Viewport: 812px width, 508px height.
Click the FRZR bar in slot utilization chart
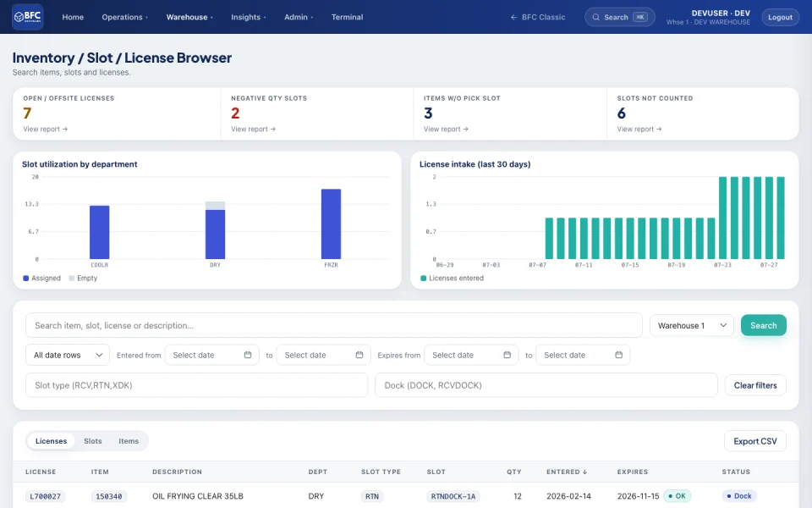tap(331, 224)
